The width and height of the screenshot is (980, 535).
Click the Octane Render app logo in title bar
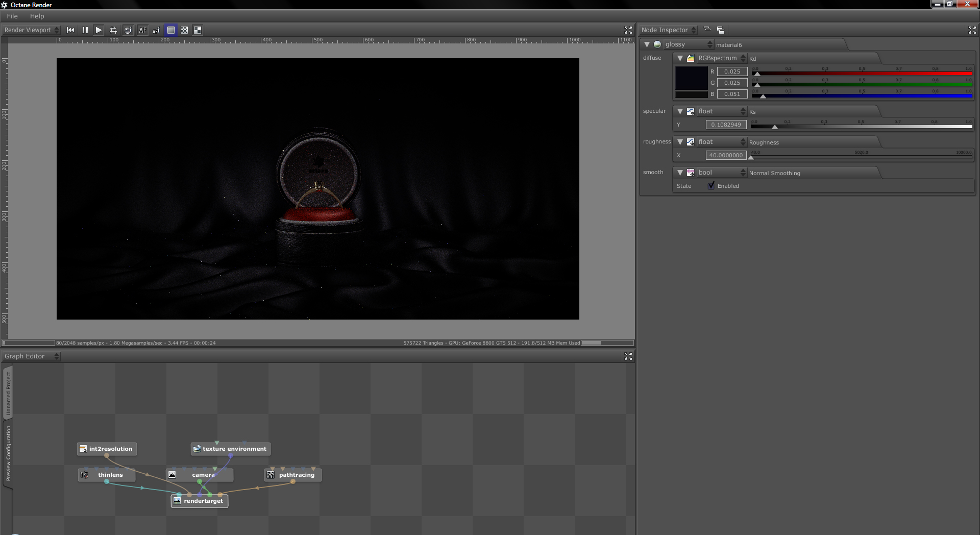coord(5,5)
